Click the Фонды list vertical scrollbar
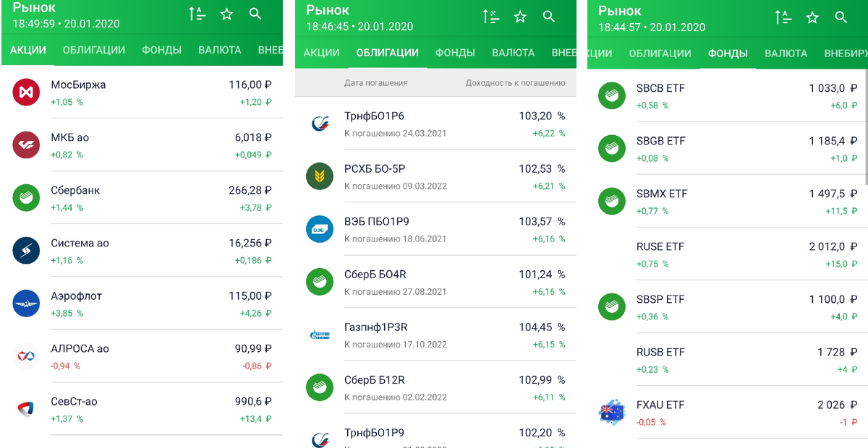The width and height of the screenshot is (868, 448). coord(866,126)
